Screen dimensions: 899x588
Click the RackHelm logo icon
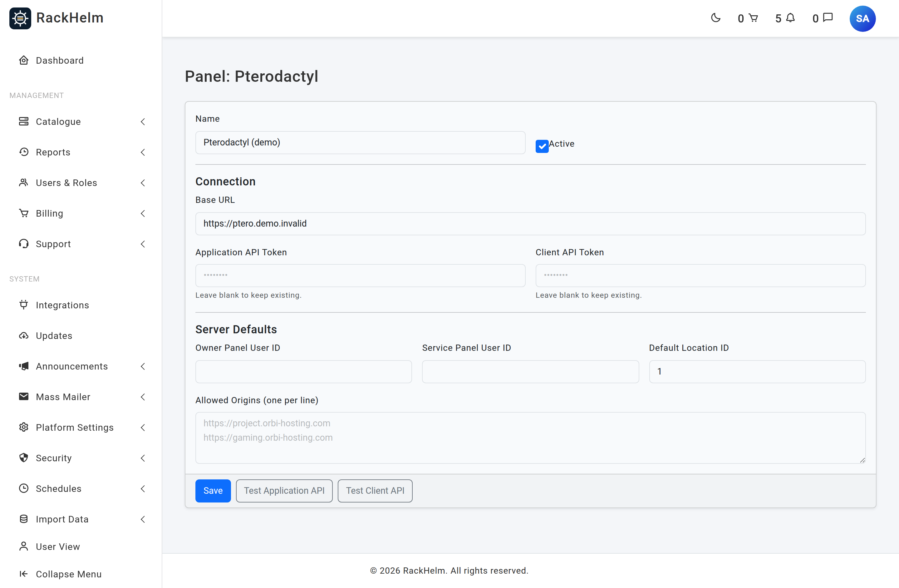(20, 18)
